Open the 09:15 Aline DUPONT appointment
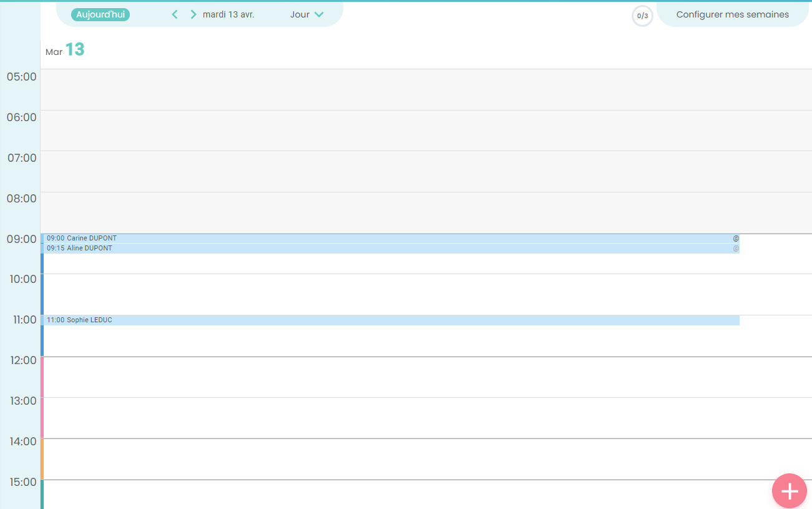 click(374, 249)
